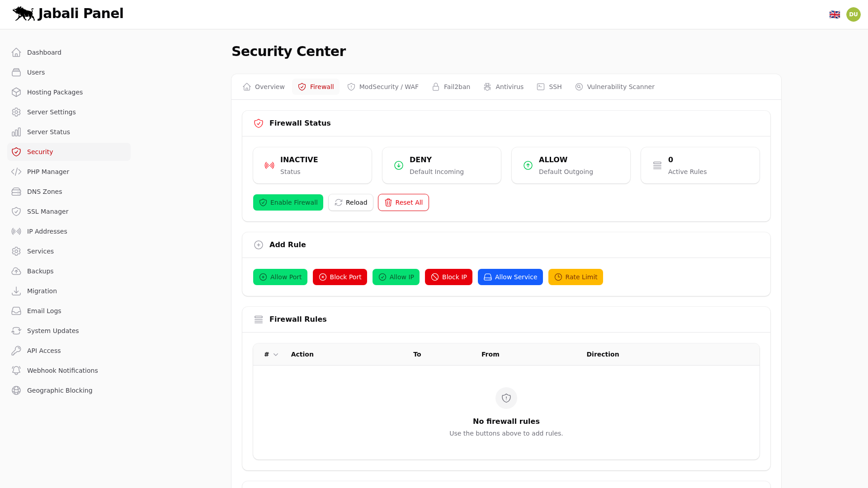Enable the firewall

[x=288, y=202]
